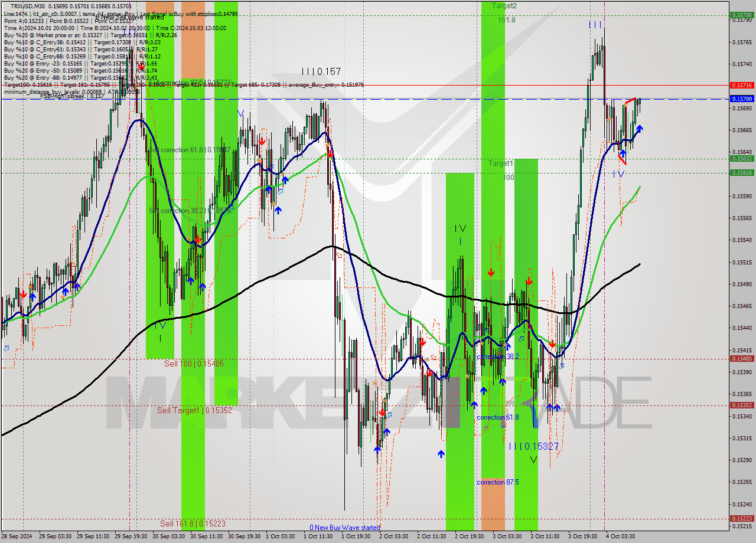
Task: Click the '3 Oct 03:30' time axis label
Action: point(507,537)
